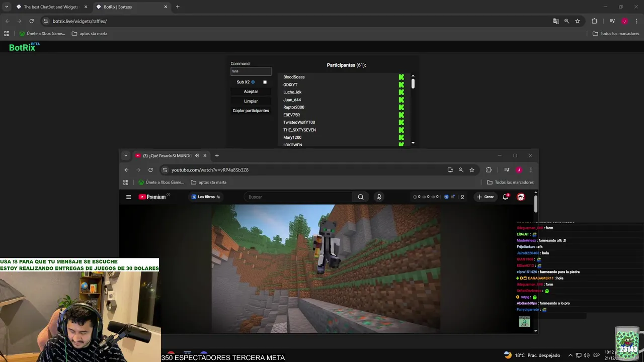Mute the YouTube tab via speaker icon
The width and height of the screenshot is (644, 362).
pos(197,156)
